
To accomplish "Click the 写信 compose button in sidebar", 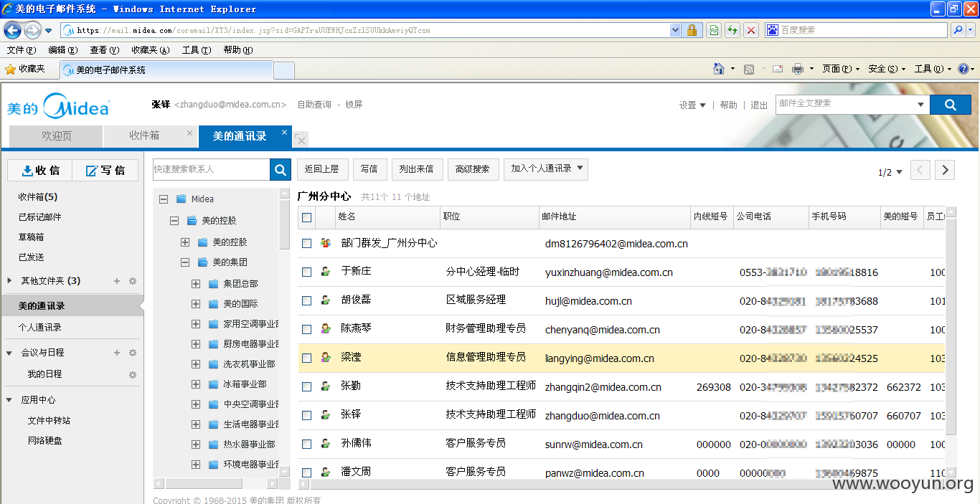I will coord(105,171).
